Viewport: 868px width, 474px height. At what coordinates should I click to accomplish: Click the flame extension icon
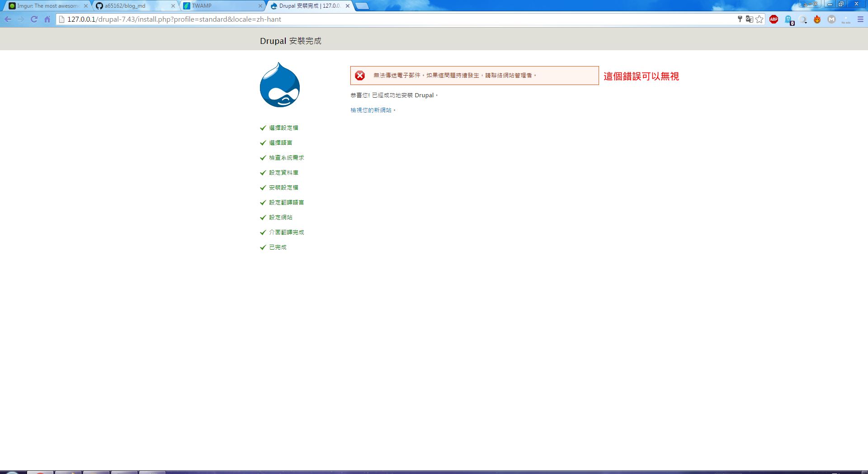point(817,19)
